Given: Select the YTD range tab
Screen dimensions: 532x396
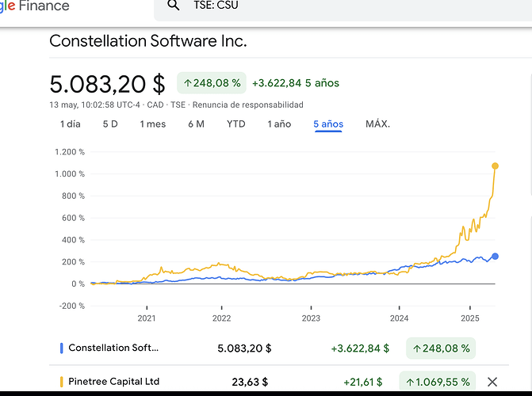Looking at the screenshot, I should click(x=235, y=124).
